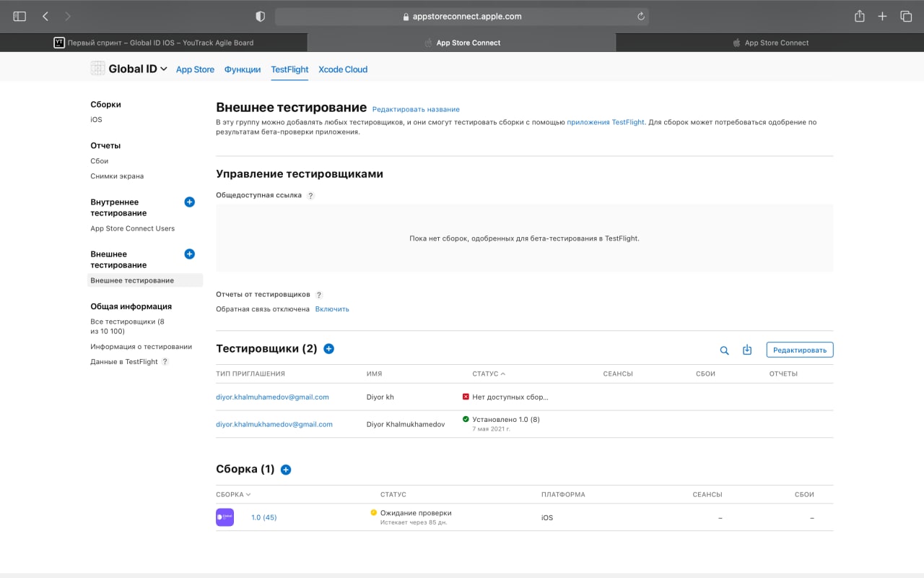
Task: Click the Редактировать button
Action: click(800, 350)
